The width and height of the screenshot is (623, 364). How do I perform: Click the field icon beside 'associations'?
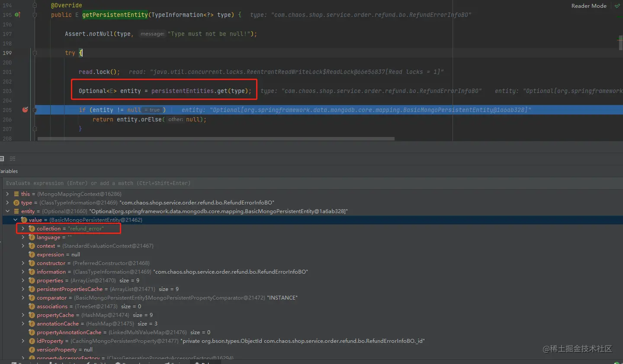point(32,307)
